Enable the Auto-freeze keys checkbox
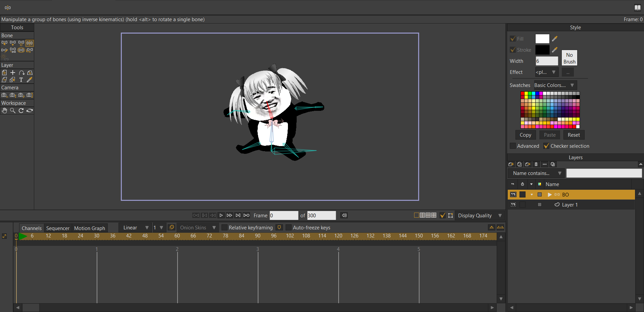This screenshot has height=312, width=644. (x=289, y=228)
